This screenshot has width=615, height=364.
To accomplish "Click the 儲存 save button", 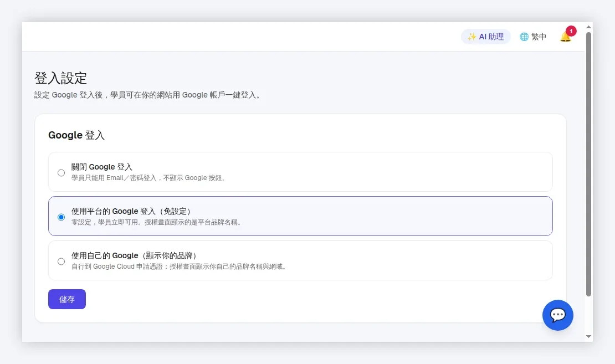I will pyautogui.click(x=67, y=299).
